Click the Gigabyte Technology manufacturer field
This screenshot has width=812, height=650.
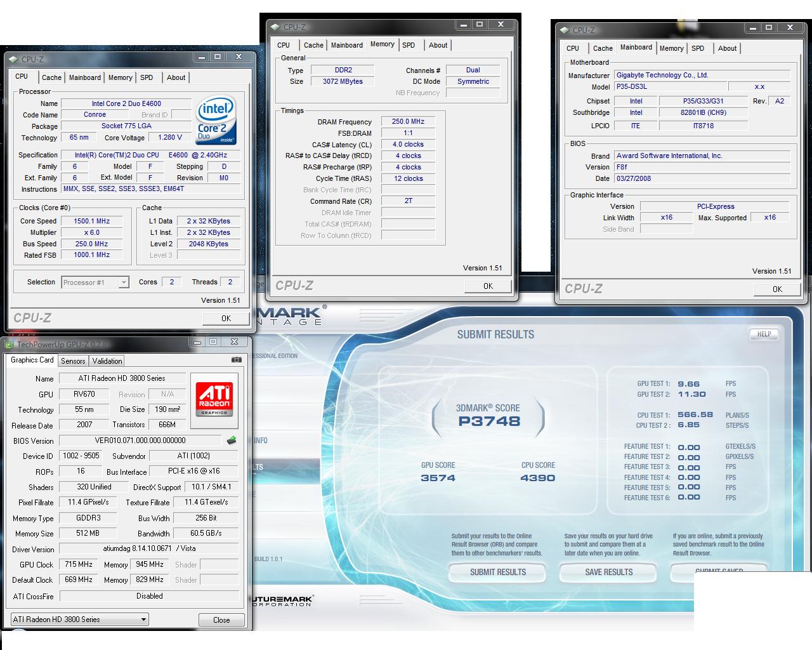(702, 75)
